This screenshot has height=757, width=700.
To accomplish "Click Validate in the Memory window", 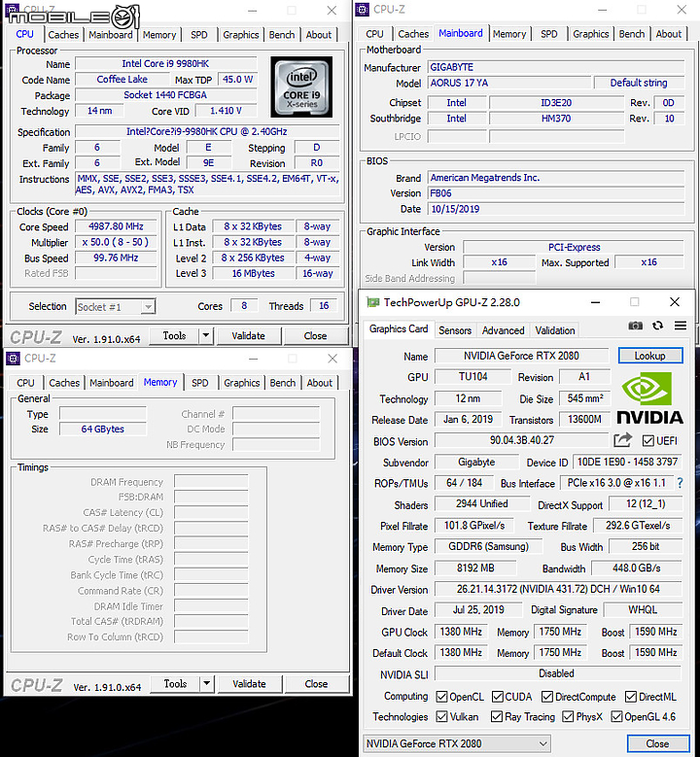I will click(x=249, y=683).
